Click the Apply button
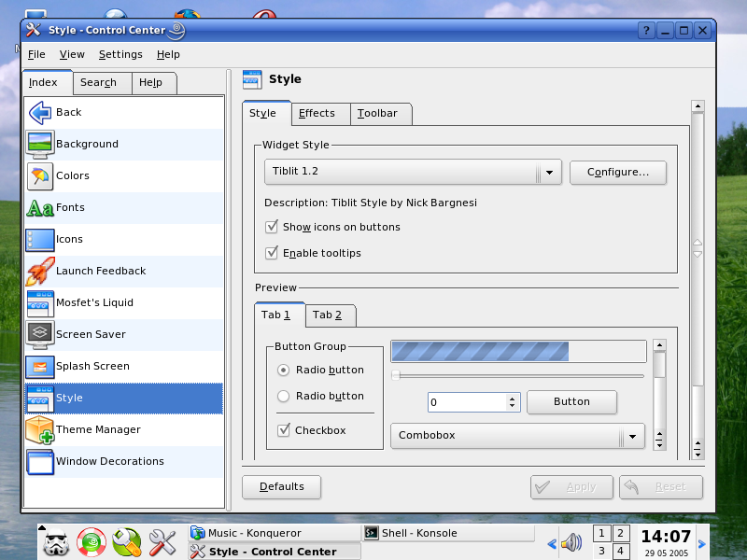 click(571, 487)
